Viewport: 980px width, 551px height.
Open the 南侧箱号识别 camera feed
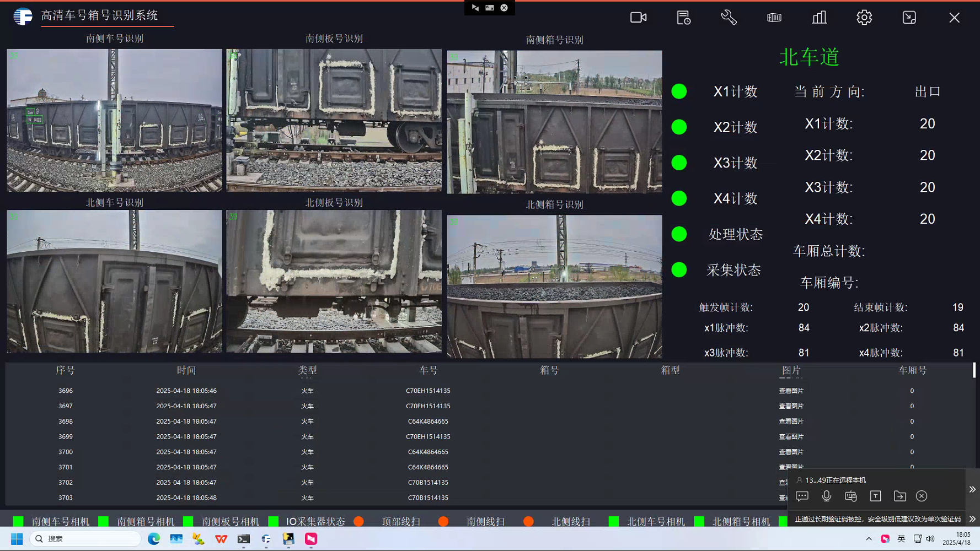554,122
